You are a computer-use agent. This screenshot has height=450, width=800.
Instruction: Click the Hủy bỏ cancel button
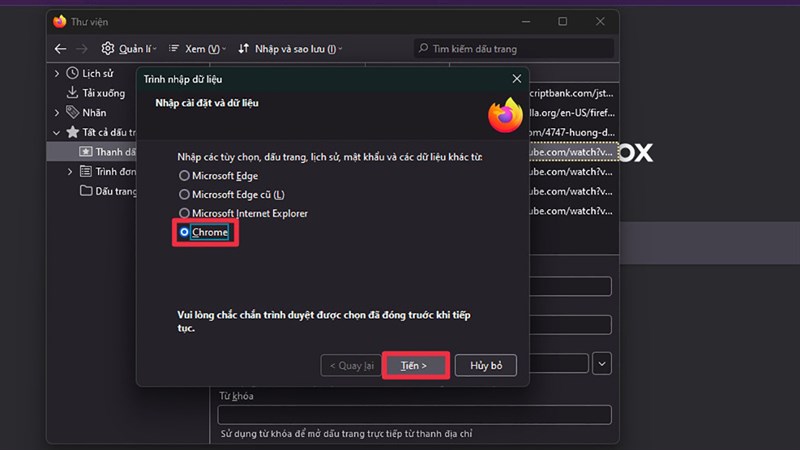[486, 365]
